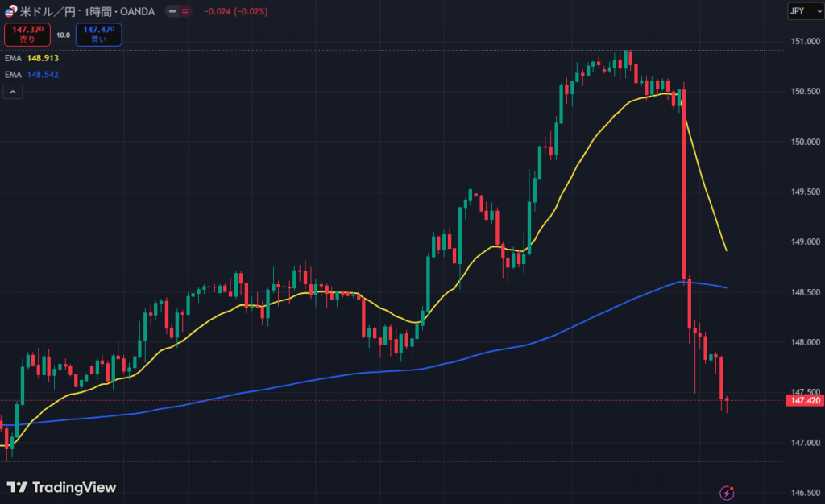Screen dimensions: 825x504
Task: Click the USD/JPY flag symbol icon
Action: coord(10,11)
